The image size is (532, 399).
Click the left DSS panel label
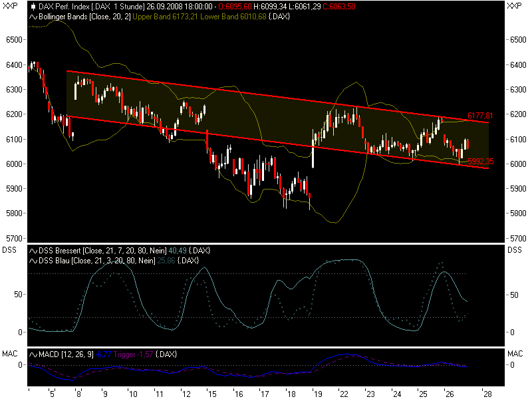click(9, 250)
